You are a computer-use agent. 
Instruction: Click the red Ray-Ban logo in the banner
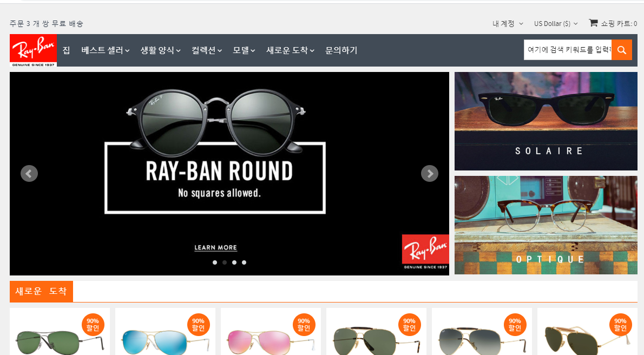tap(425, 252)
